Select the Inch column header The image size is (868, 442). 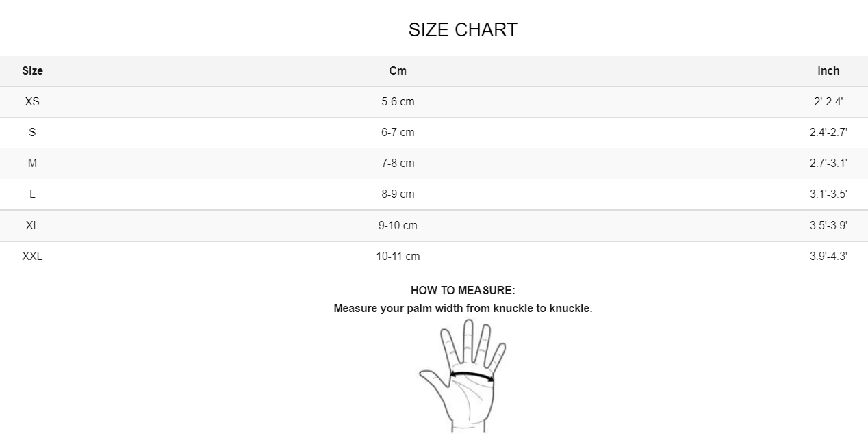[x=828, y=70]
